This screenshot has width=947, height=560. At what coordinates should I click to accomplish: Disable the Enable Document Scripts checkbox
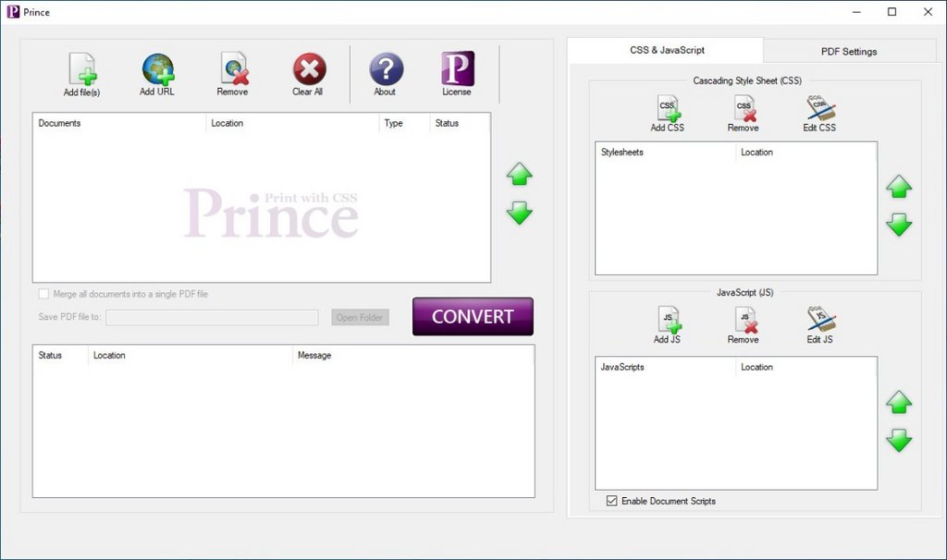tap(612, 501)
